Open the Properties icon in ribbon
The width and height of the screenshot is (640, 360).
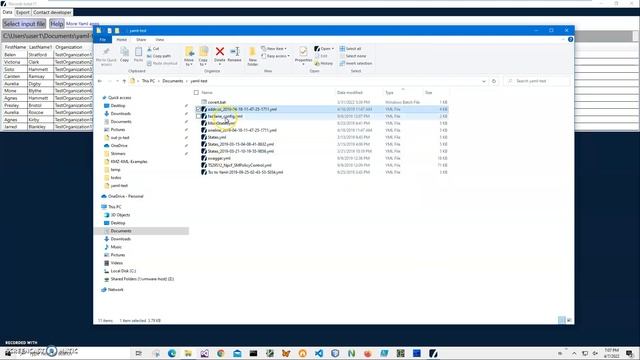point(303,51)
